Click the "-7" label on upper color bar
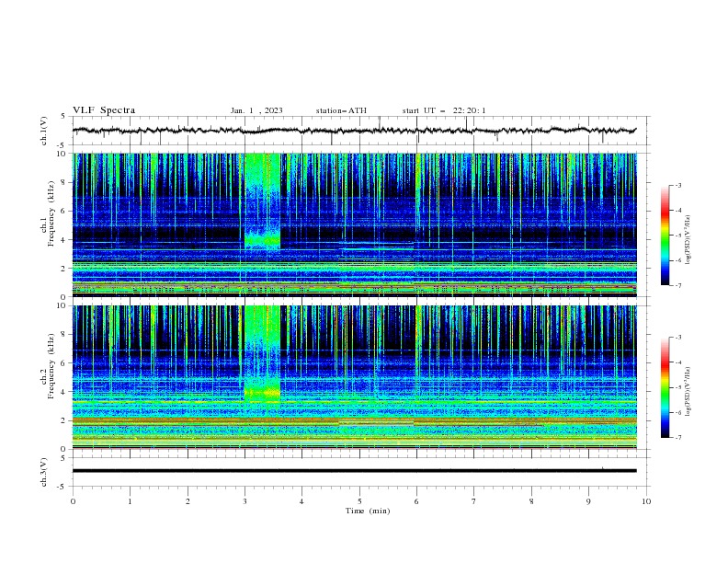 677,285
